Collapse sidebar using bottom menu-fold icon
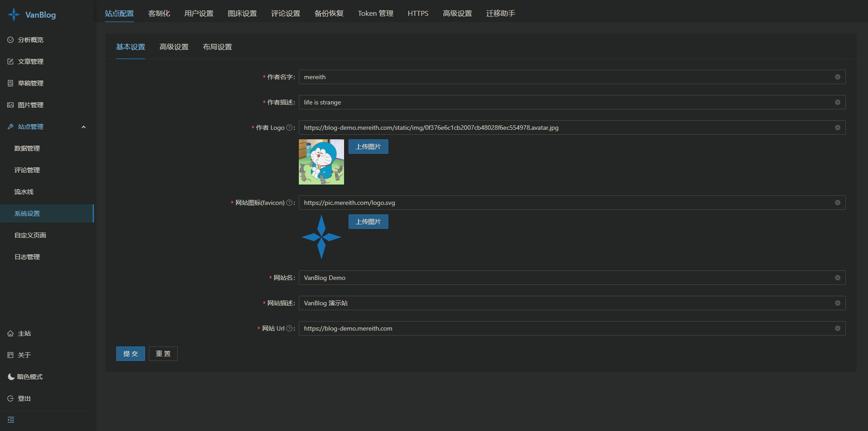This screenshot has width=868, height=431. (11, 420)
